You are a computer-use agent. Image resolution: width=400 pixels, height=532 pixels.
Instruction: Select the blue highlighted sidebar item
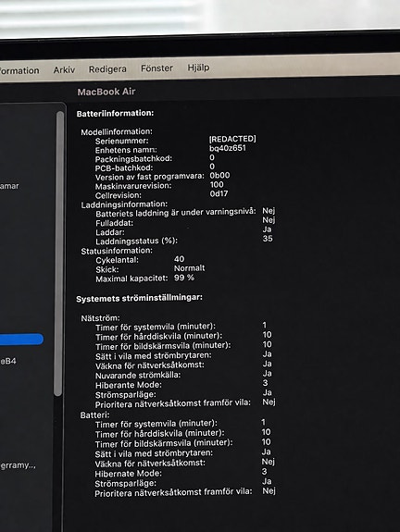tap(21, 340)
